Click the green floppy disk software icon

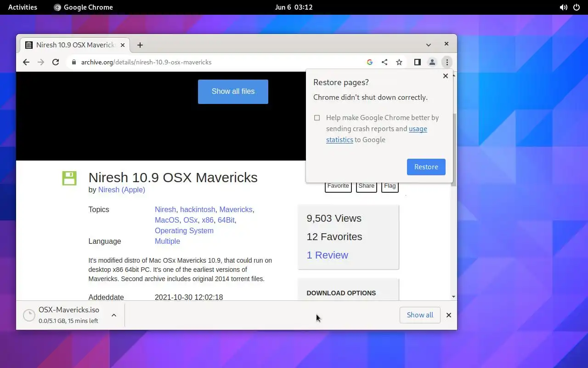click(x=69, y=178)
